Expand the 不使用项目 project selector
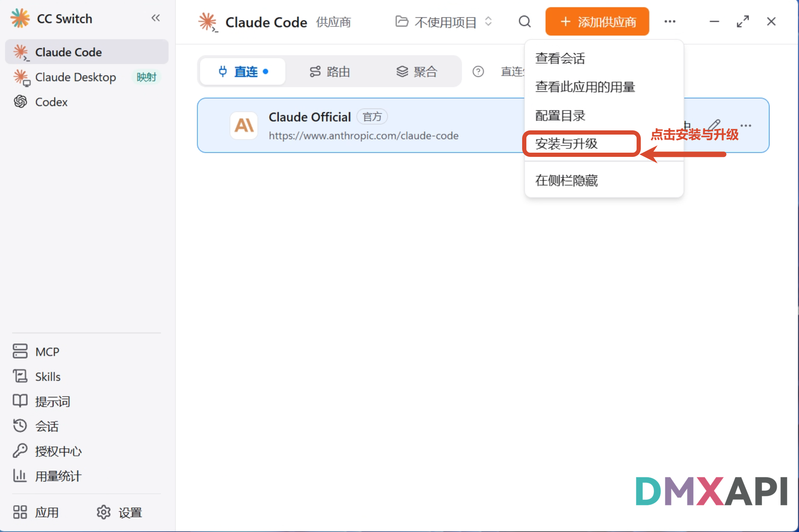The height and width of the screenshot is (532, 799). (443, 21)
